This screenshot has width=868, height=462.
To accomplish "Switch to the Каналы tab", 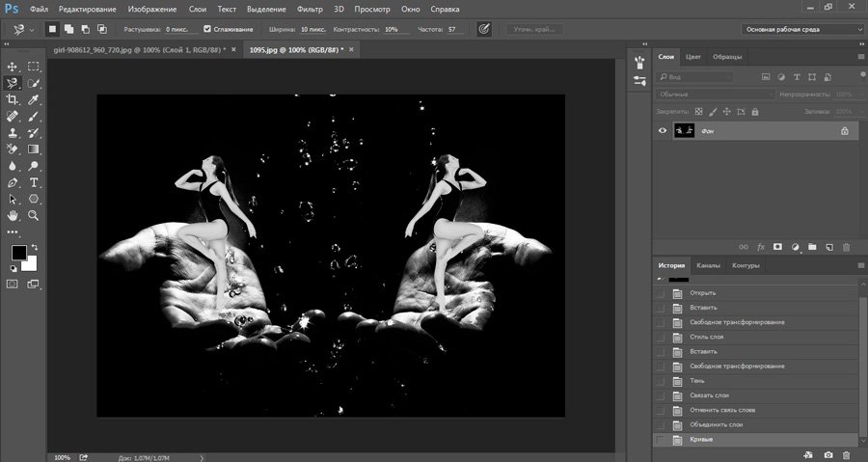I will click(708, 265).
